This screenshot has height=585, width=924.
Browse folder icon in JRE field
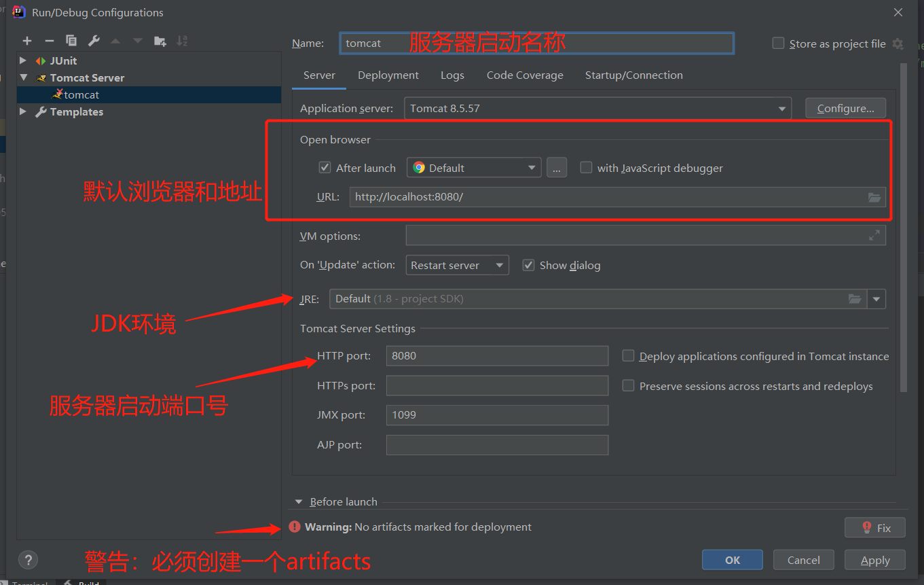point(855,299)
